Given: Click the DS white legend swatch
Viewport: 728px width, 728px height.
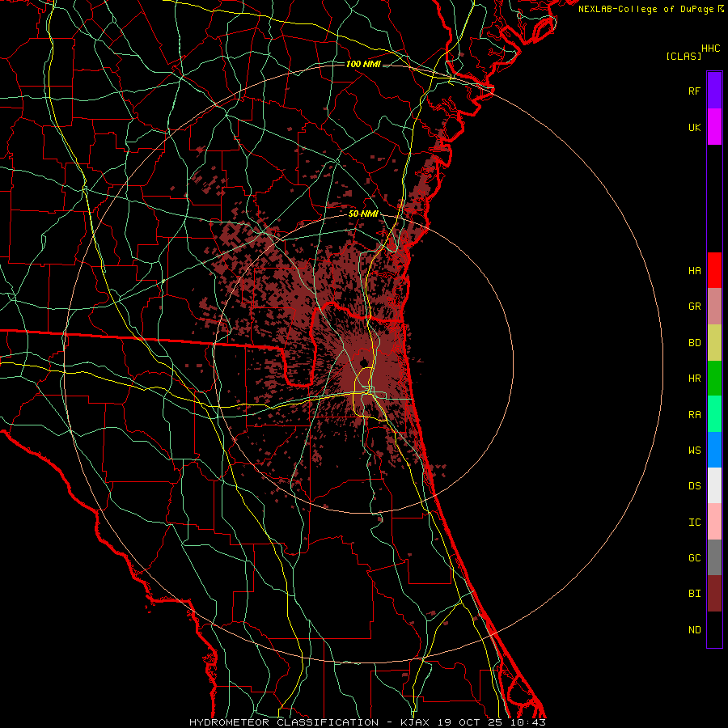Looking at the screenshot, I should click(714, 485).
